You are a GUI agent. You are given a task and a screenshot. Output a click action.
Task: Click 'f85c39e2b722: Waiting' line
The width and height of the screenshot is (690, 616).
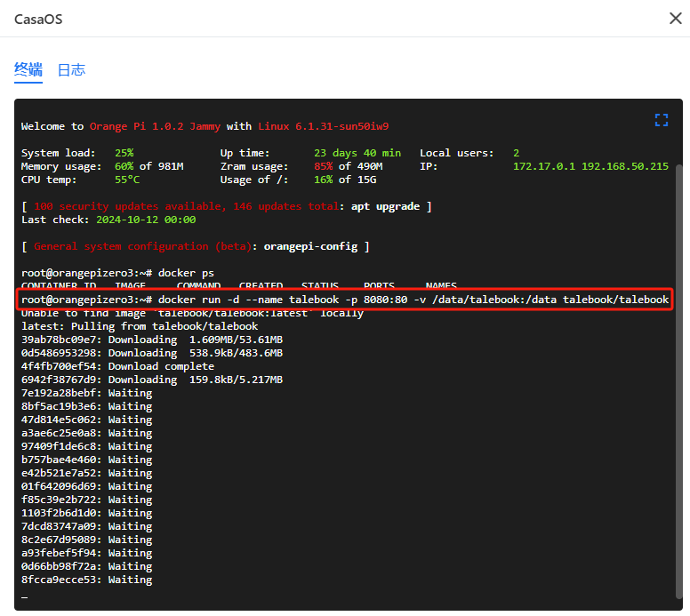pos(86,500)
